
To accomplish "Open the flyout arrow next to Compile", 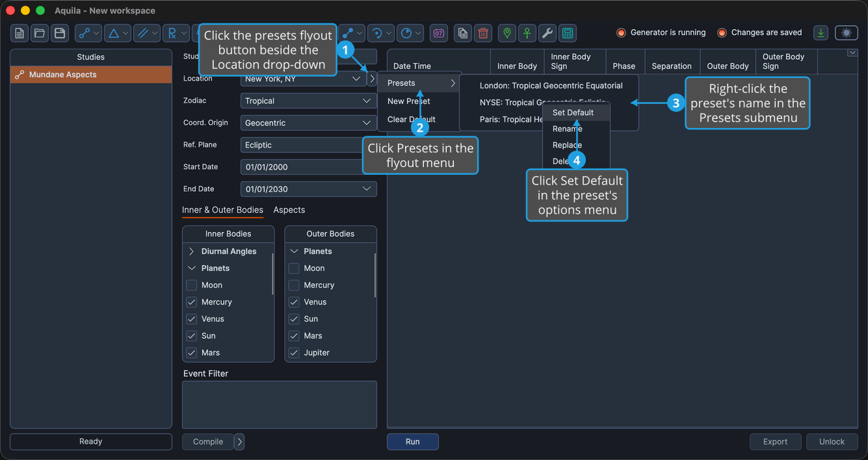I will [x=239, y=442].
